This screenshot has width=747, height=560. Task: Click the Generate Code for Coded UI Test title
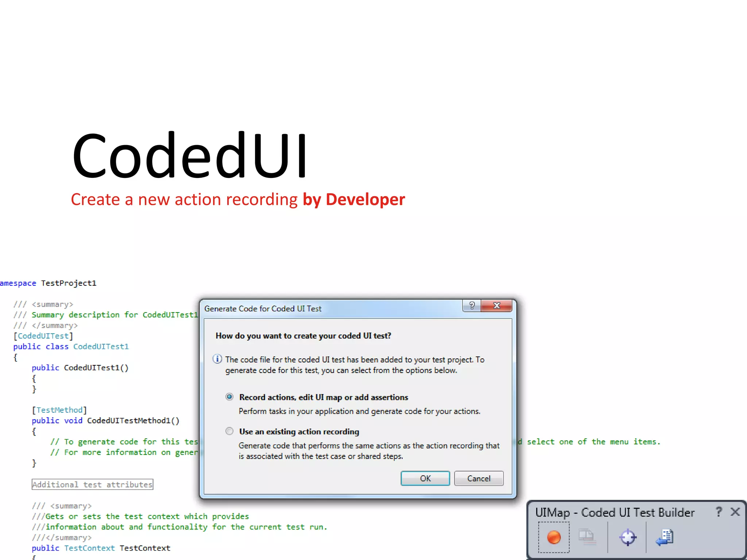[263, 308]
